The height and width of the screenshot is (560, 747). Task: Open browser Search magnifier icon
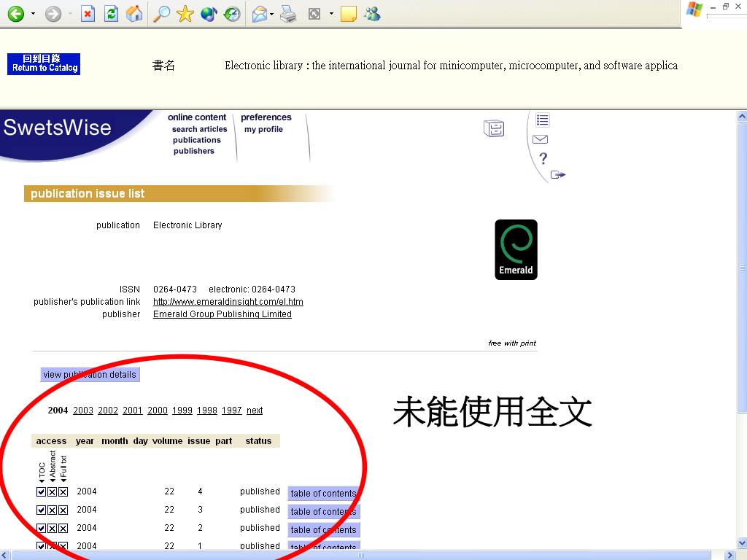161,14
